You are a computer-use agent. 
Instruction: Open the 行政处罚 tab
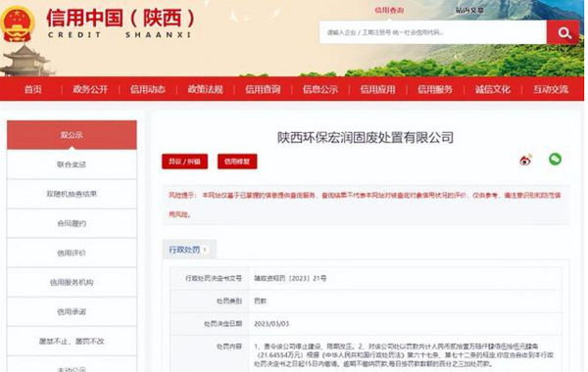(189, 250)
